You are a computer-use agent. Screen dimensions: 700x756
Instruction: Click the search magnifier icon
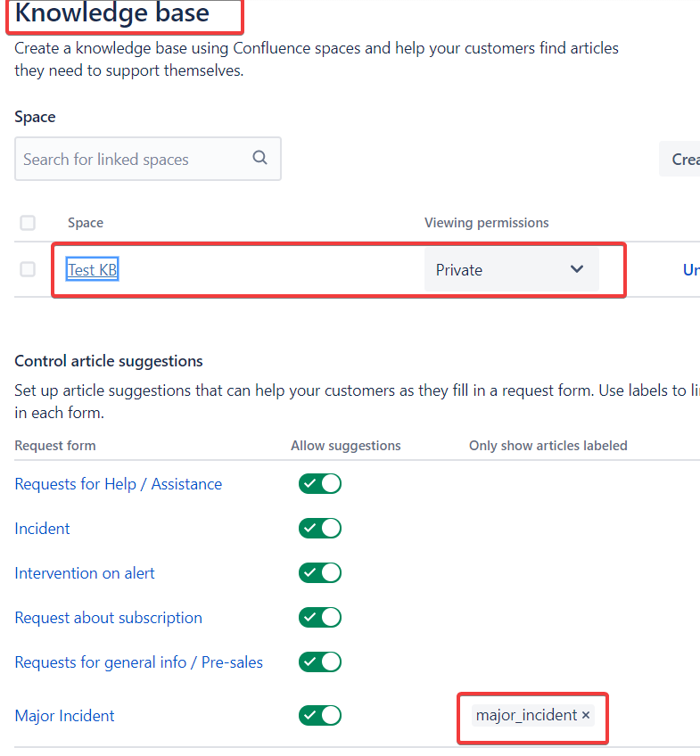pyautogui.click(x=259, y=158)
